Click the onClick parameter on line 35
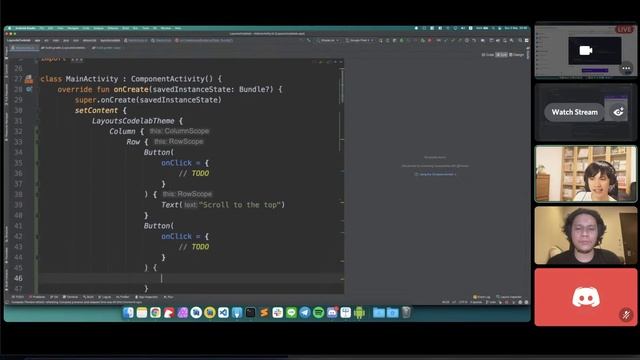 [176, 163]
